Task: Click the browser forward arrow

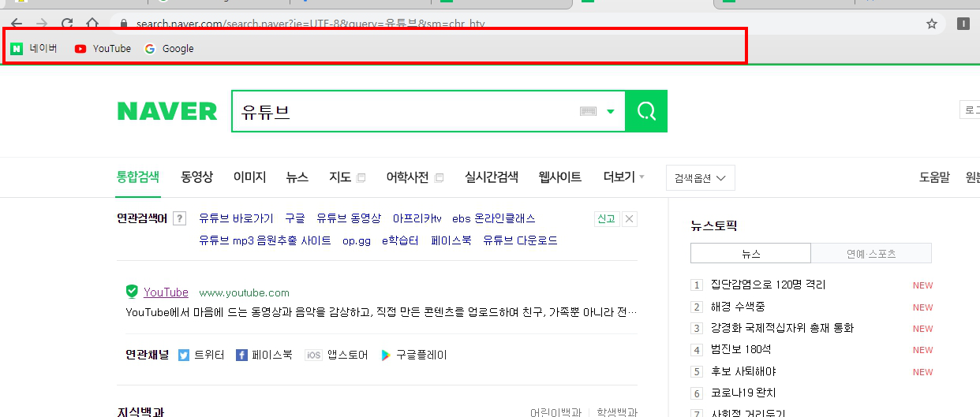Action: tap(42, 24)
